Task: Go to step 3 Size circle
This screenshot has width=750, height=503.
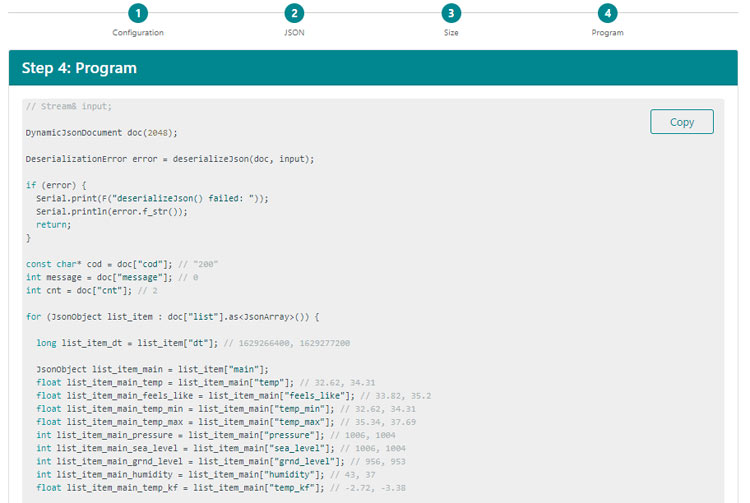Action: pos(451,13)
